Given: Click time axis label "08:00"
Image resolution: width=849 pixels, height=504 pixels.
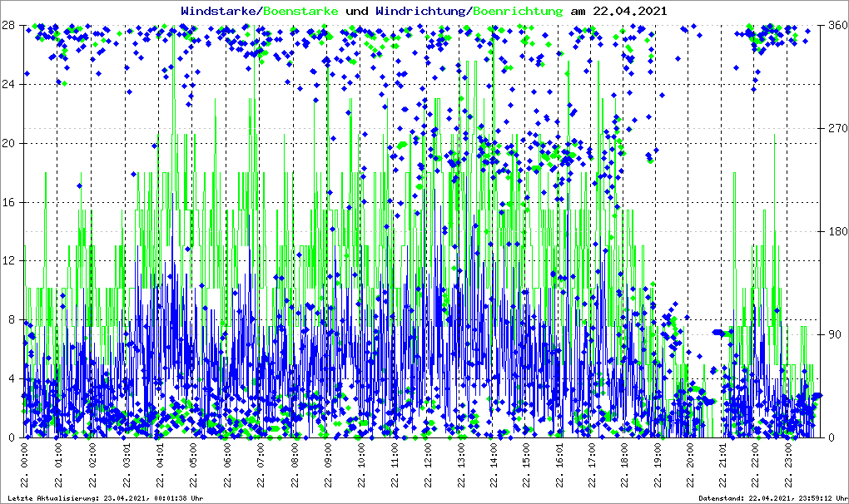Looking at the screenshot, I should (294, 455).
